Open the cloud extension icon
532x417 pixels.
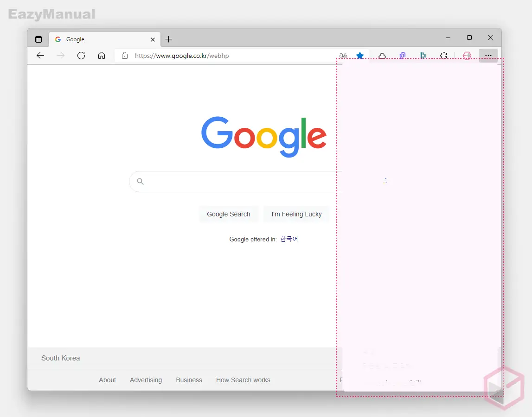point(382,56)
